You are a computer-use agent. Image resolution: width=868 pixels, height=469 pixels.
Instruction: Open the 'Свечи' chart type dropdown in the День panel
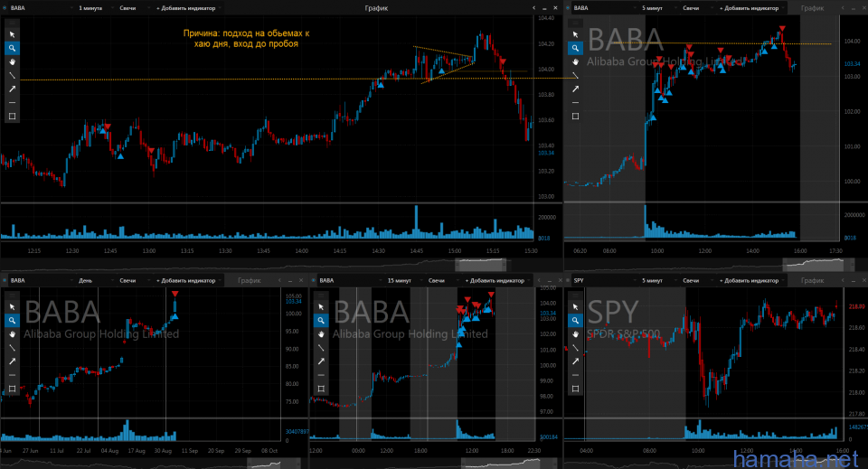(133, 280)
